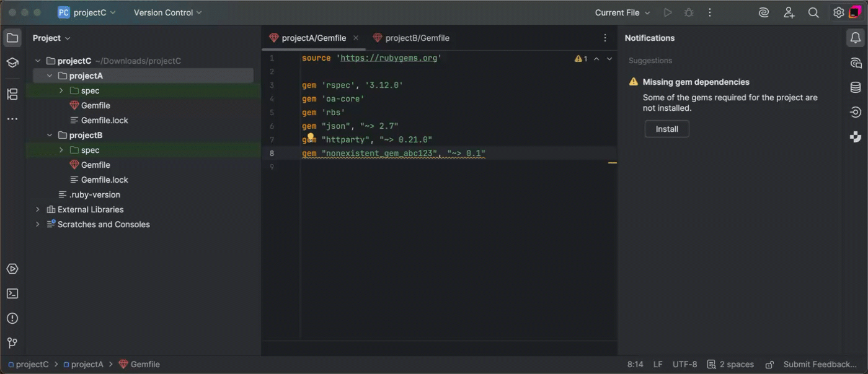
Task: Click the yellow intention lightbulb in editor
Action: [311, 137]
